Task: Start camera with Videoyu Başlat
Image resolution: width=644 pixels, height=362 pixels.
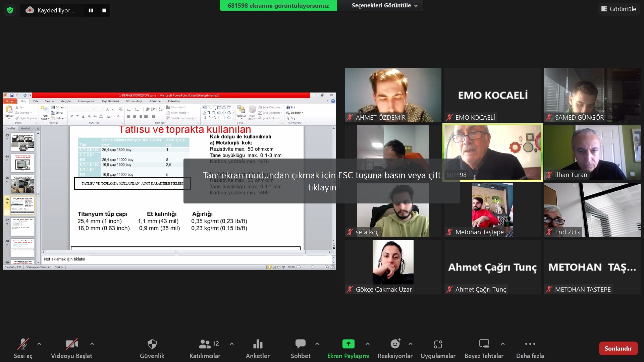Action: point(71,349)
